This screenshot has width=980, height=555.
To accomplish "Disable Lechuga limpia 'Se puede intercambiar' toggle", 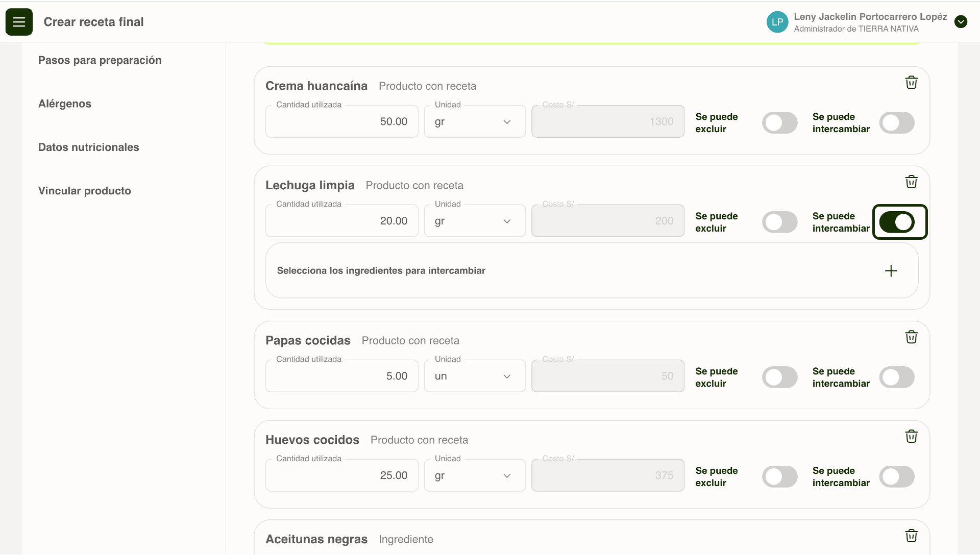I will 897,222.
